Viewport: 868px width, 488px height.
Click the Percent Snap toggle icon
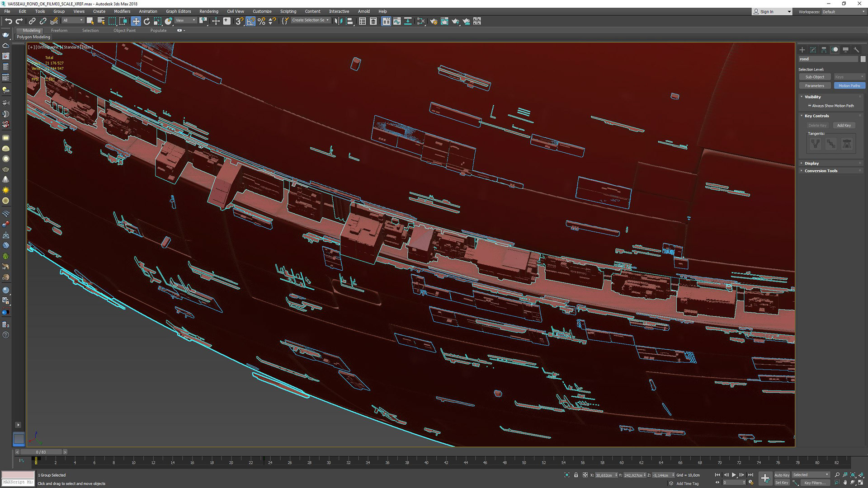point(261,21)
